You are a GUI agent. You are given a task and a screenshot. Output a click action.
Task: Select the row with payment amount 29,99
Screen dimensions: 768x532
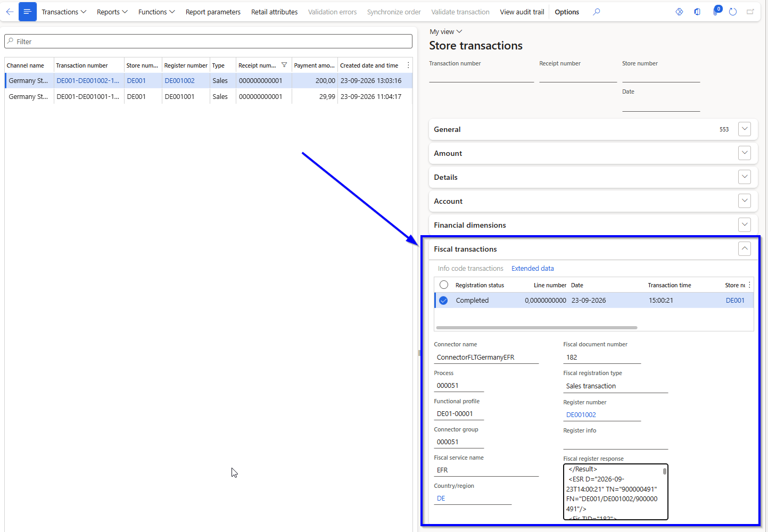coord(209,97)
